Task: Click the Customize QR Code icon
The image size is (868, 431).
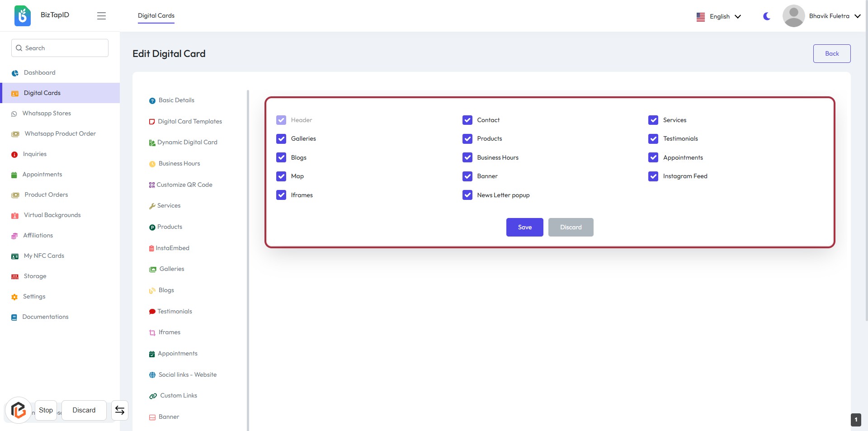Action: [152, 185]
